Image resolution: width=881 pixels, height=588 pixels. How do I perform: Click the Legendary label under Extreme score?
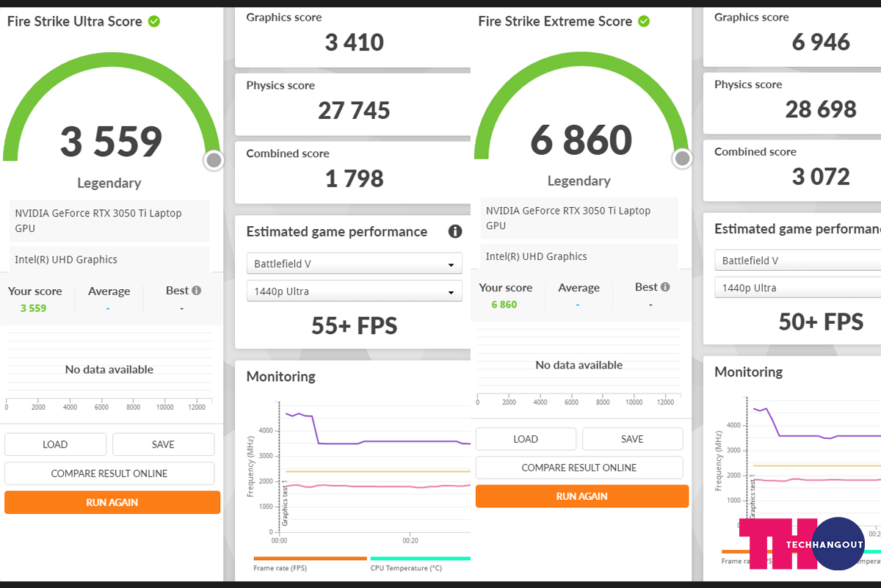[579, 181]
